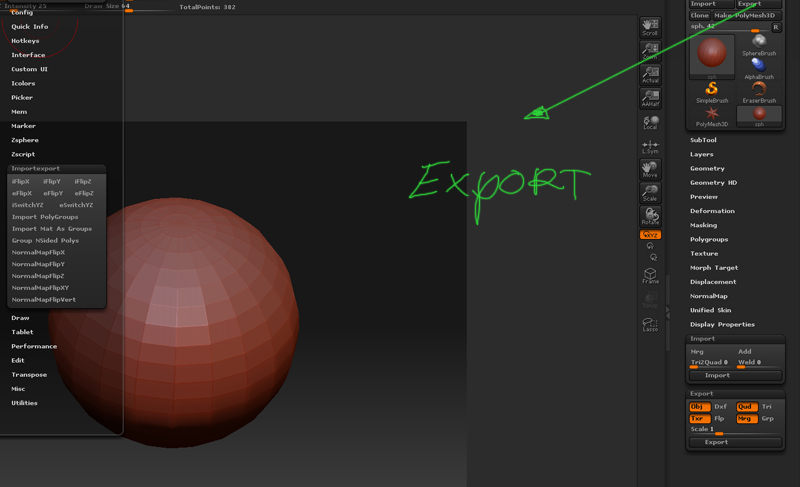Click Group NSided Polys option
The height and width of the screenshot is (487, 800).
[x=45, y=240]
